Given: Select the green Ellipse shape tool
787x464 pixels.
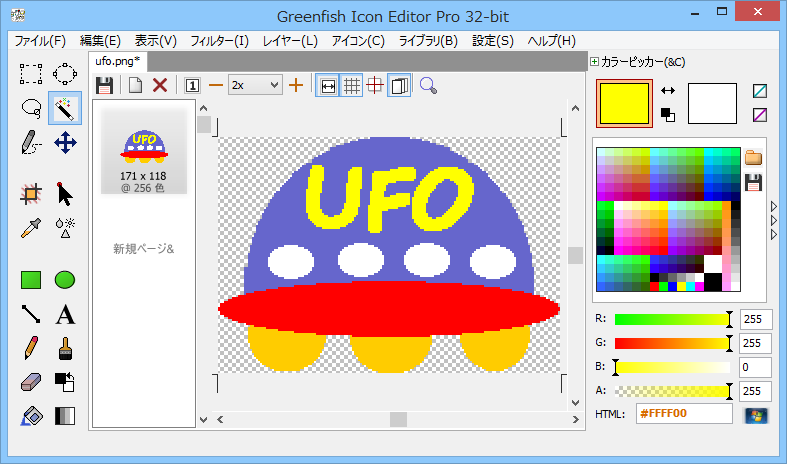Looking at the screenshot, I should pyautogui.click(x=65, y=280).
